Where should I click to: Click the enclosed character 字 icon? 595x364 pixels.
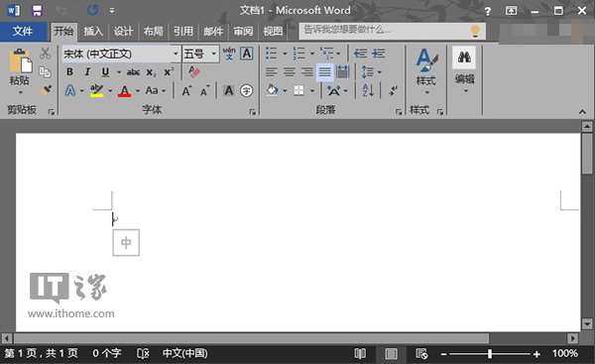[246, 90]
